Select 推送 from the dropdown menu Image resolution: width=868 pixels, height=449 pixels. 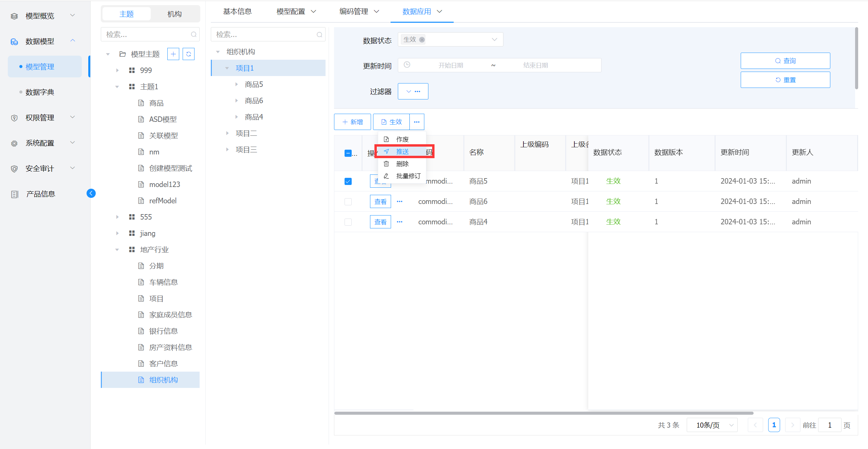403,151
